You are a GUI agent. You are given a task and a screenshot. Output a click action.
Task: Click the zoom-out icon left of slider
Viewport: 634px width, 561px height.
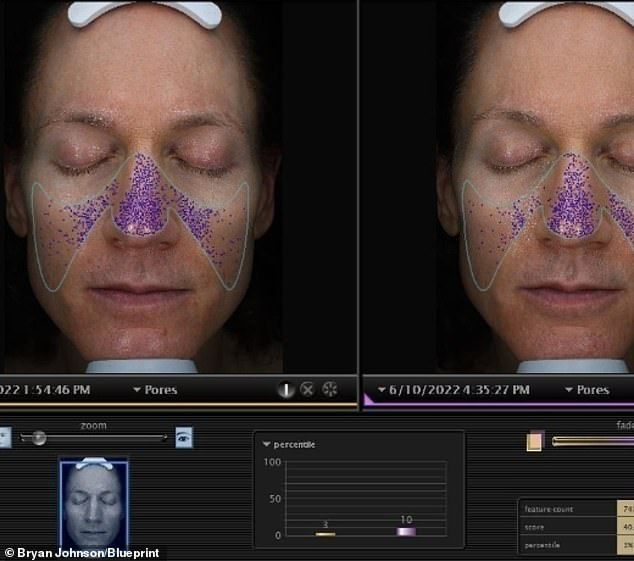[x=4, y=437]
